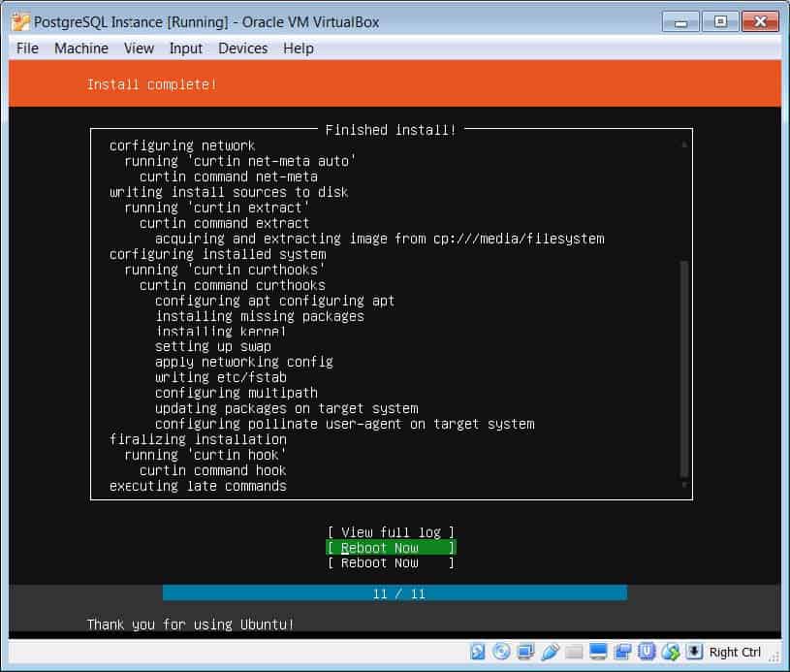Click the 'Install complete!' header text
This screenshot has height=672, width=790.
151,84
